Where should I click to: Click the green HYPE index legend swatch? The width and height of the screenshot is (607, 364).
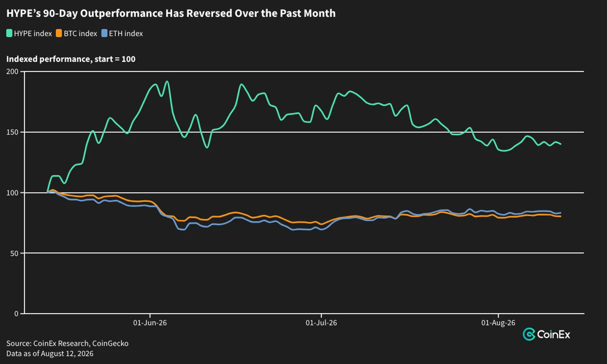9,33
